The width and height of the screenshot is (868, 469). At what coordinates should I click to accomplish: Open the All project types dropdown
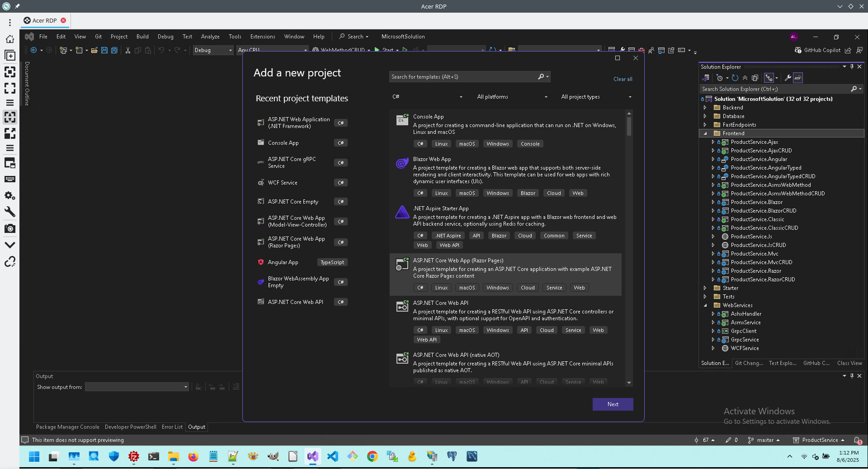point(596,97)
